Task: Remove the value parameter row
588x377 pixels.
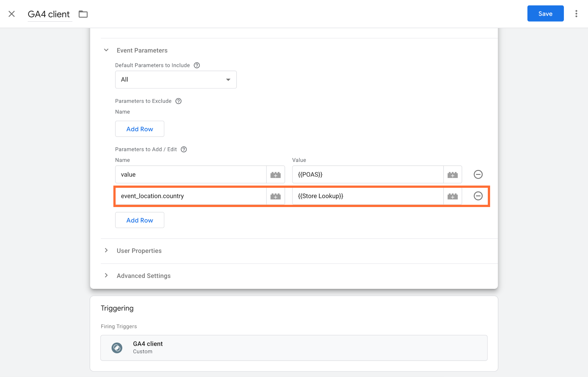Action: (478, 174)
